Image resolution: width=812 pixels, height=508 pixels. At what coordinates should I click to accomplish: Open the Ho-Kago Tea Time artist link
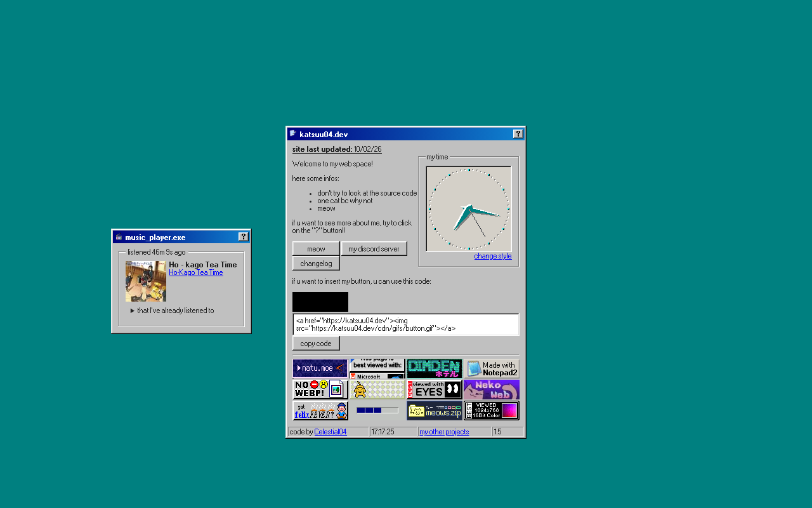point(196,273)
